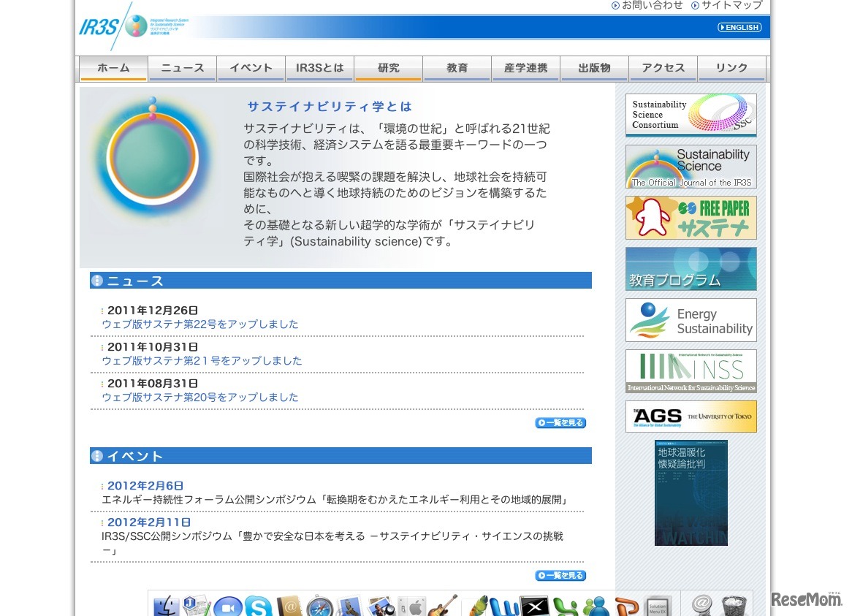Open the サイトマップ link
852x616 pixels.
click(730, 5)
